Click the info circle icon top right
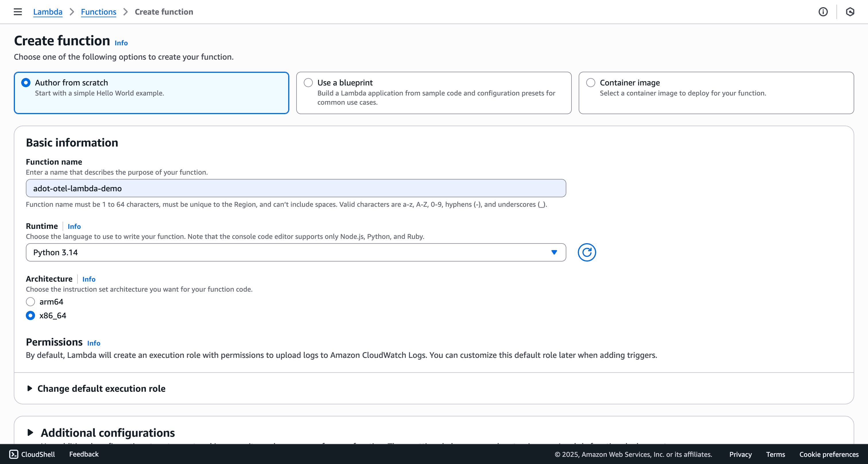 [x=823, y=12]
